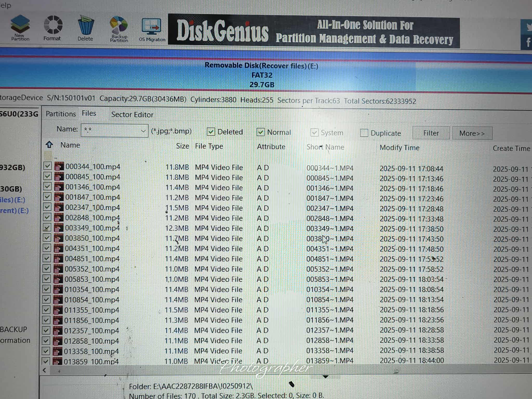Uncheck the checkbox for 012858_100.mp4
The image size is (532, 399).
click(x=46, y=340)
